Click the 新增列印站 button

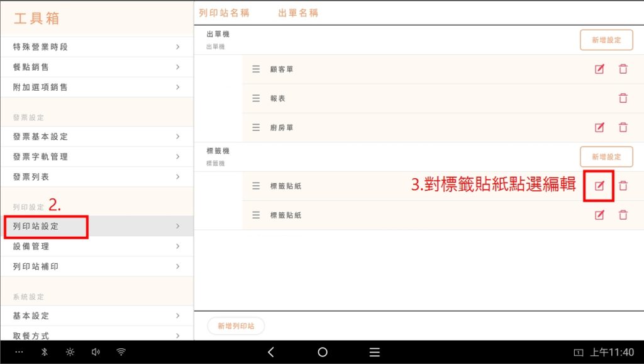(236, 326)
